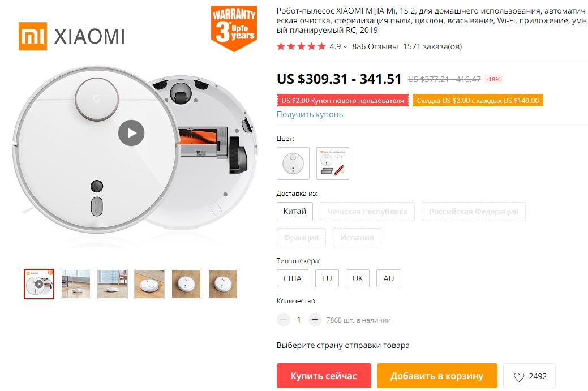This screenshot has width=588, height=391.
Task: Open the Получить купоны link
Action: point(311,114)
